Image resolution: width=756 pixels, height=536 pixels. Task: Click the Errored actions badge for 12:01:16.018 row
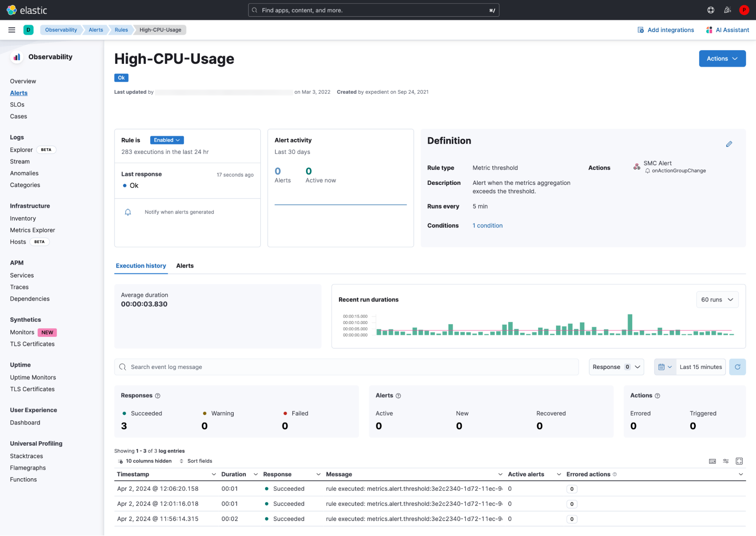[571, 504]
